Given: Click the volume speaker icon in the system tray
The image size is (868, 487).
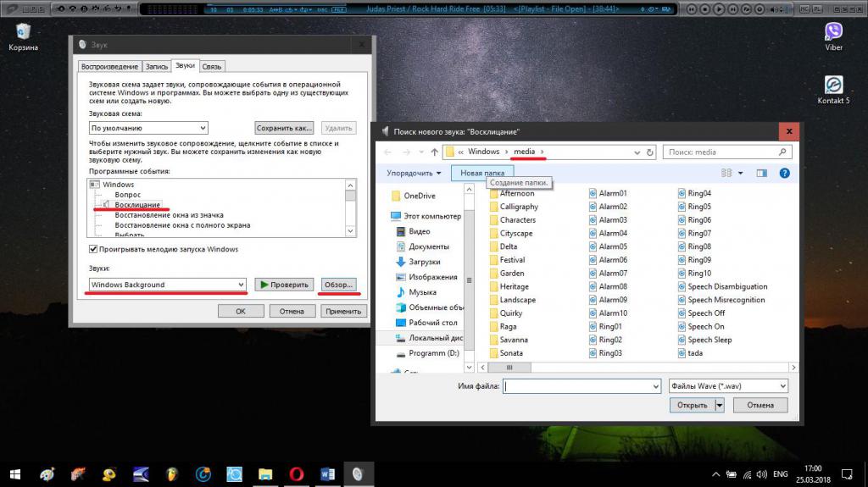Looking at the screenshot, I should click(762, 474).
